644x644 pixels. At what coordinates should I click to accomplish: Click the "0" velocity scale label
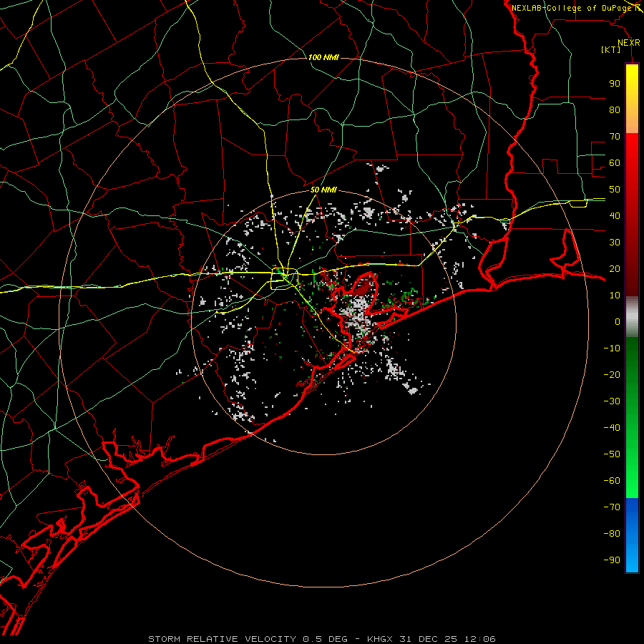point(618,321)
